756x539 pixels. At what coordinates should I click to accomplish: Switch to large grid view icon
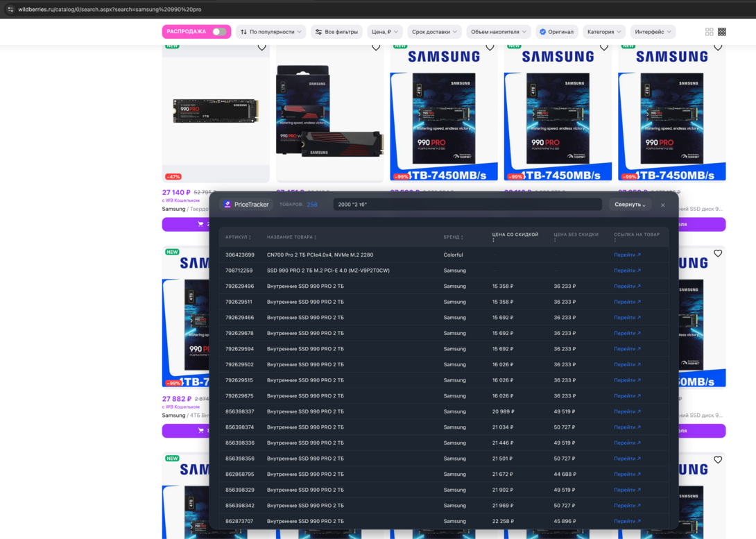(710, 32)
